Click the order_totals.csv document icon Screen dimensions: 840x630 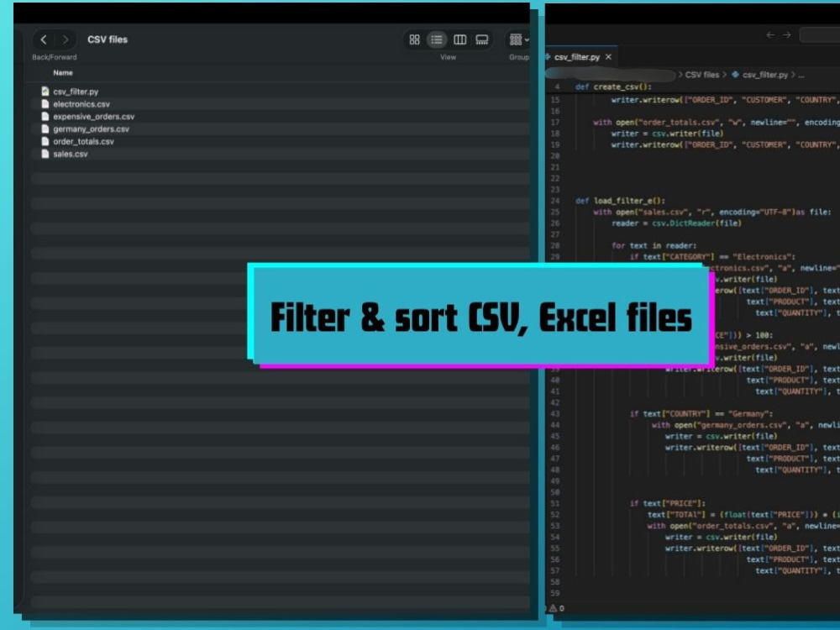pyautogui.click(x=45, y=141)
